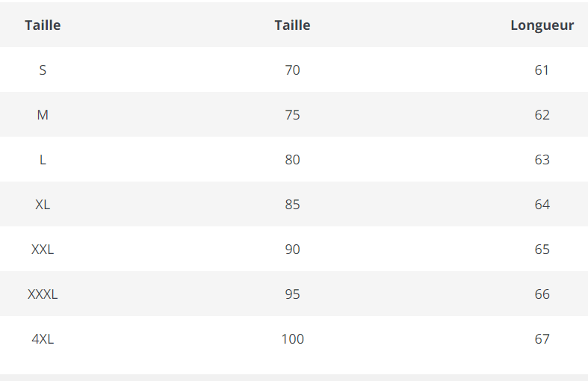Click length value 66 for size XXXL
Image resolution: width=588 pixels, height=381 pixels.
pyautogui.click(x=542, y=294)
